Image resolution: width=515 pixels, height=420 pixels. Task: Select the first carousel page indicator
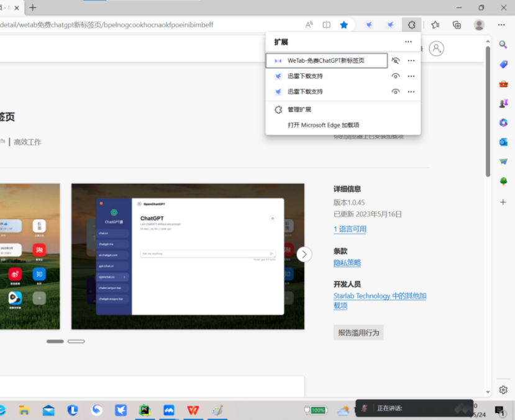[x=55, y=342]
